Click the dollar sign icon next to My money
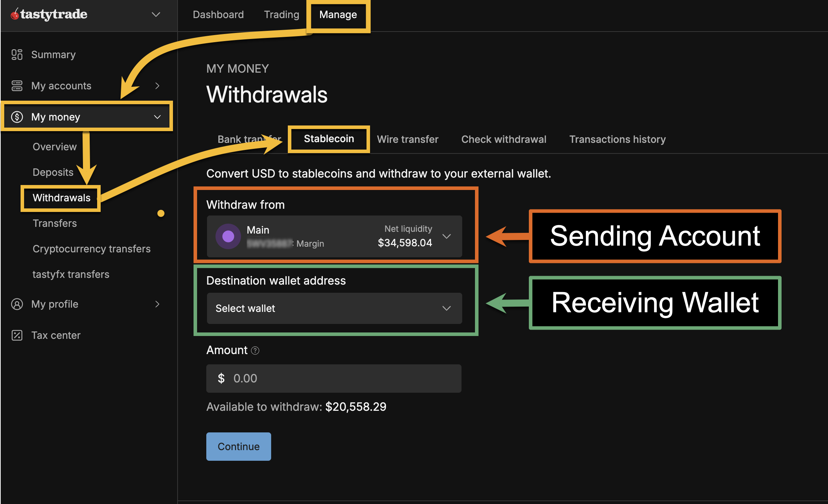 (16, 117)
